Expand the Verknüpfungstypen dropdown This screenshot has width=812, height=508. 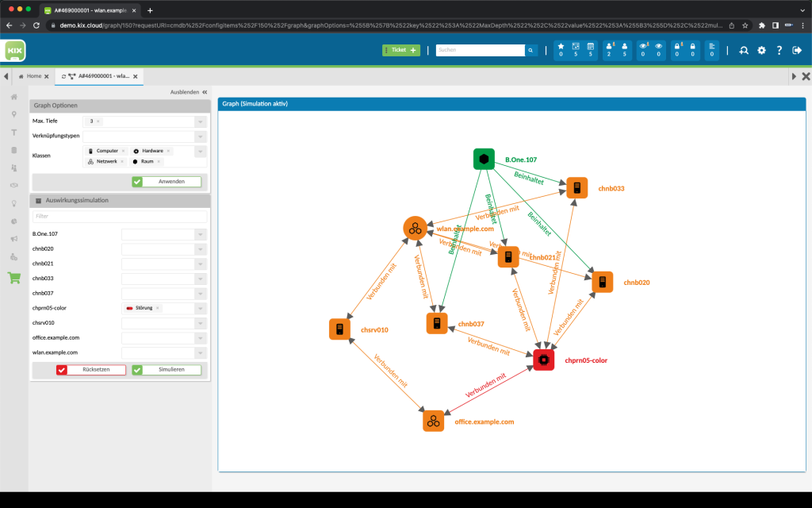(x=201, y=137)
